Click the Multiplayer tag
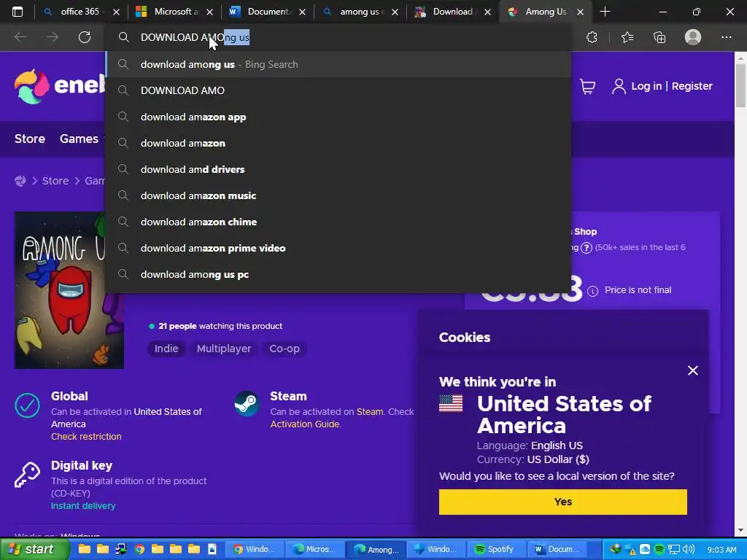The height and width of the screenshot is (560, 747). pos(224,349)
